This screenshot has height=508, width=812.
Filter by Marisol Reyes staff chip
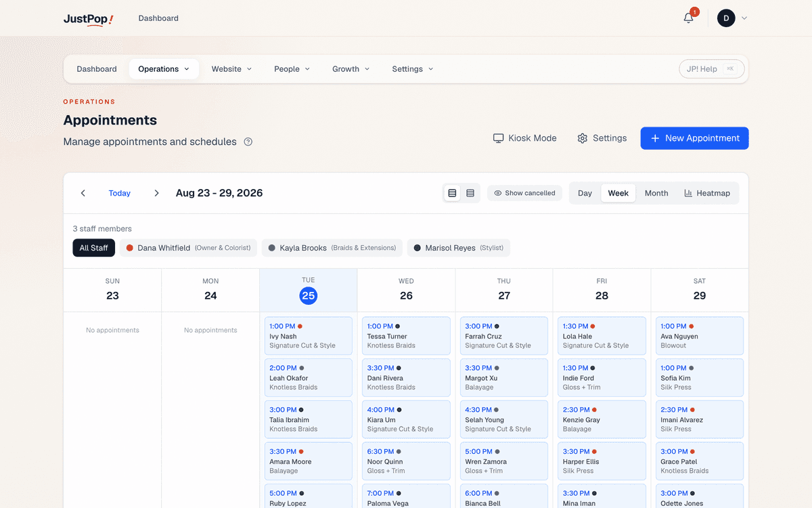tap(459, 248)
